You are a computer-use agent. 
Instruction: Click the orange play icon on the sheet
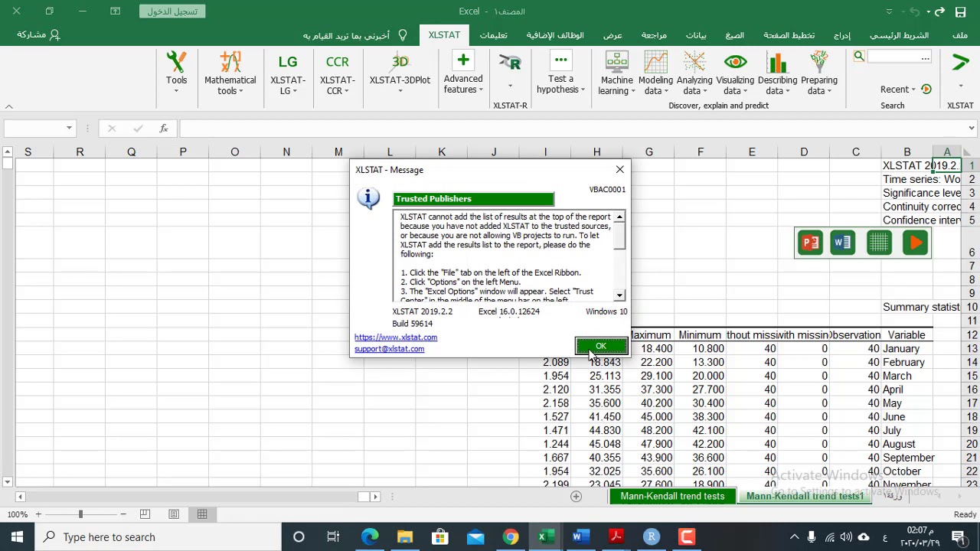click(x=915, y=243)
